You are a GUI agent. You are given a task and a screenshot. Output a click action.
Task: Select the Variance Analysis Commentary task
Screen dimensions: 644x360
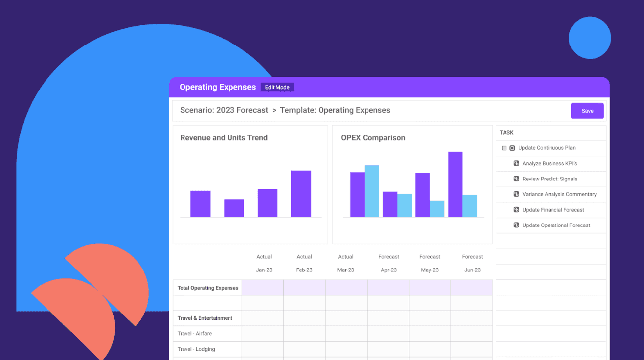click(559, 194)
